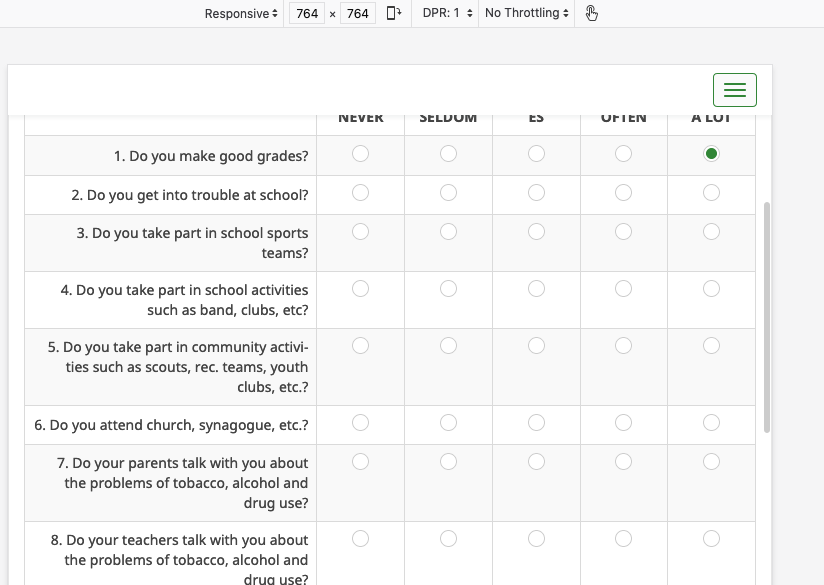Click the page vertical scrollbar
824x585 pixels.
tap(767, 316)
